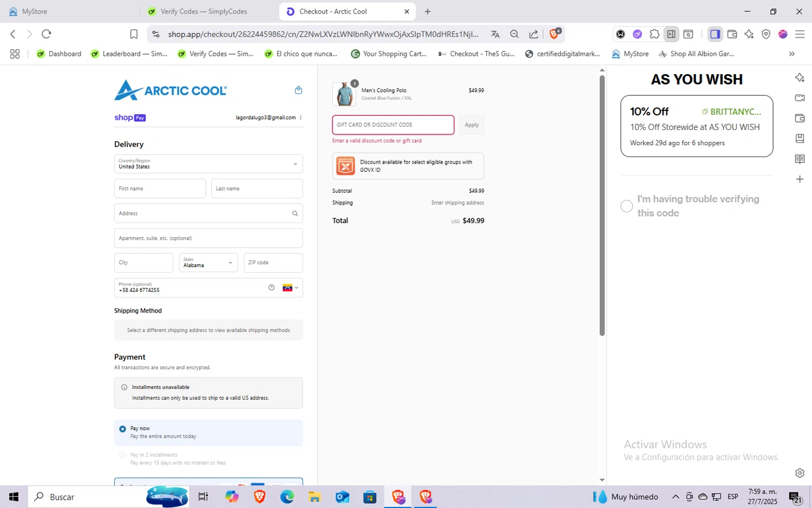The image size is (812, 508).
Task: Open File Explorer from the taskbar
Action: point(315,497)
